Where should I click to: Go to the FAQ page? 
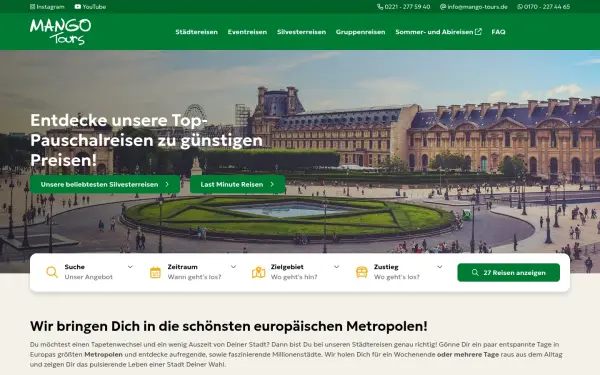498,32
